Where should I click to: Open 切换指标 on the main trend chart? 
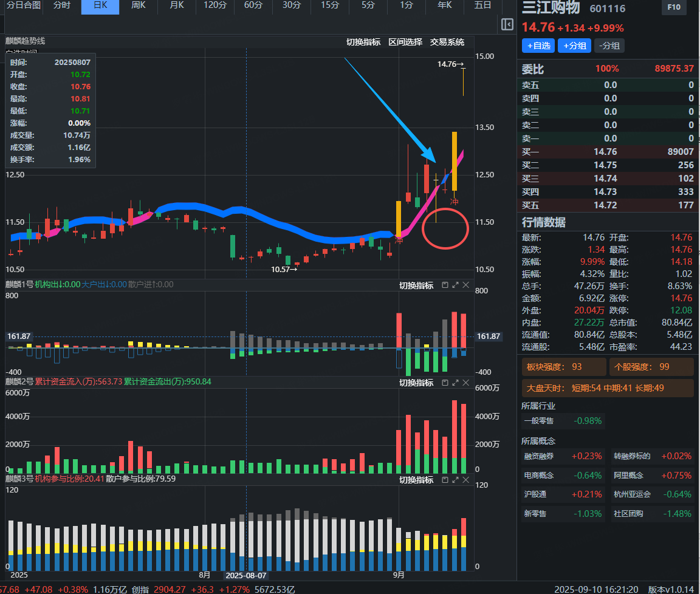(x=363, y=42)
